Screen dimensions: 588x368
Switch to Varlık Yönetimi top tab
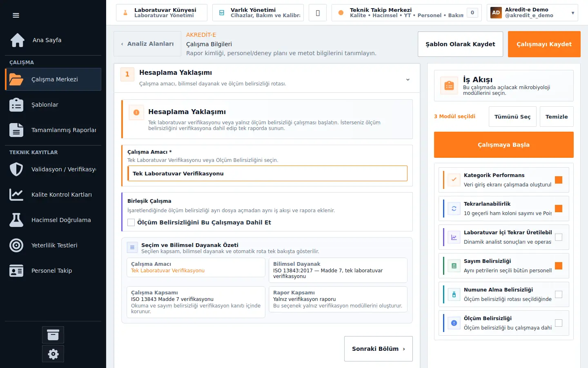tap(258, 13)
